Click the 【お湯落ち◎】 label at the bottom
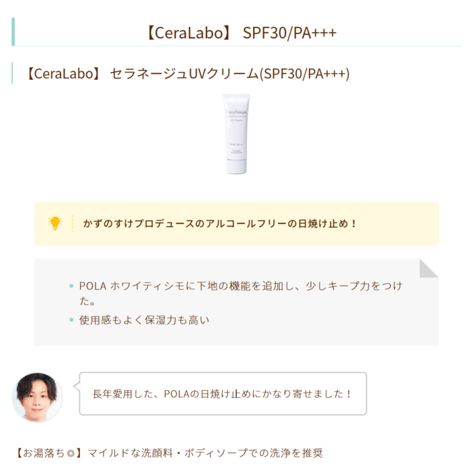 click(x=48, y=452)
